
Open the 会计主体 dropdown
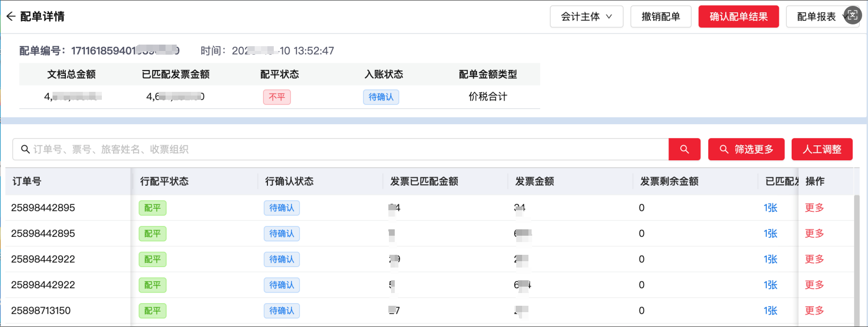(x=586, y=16)
